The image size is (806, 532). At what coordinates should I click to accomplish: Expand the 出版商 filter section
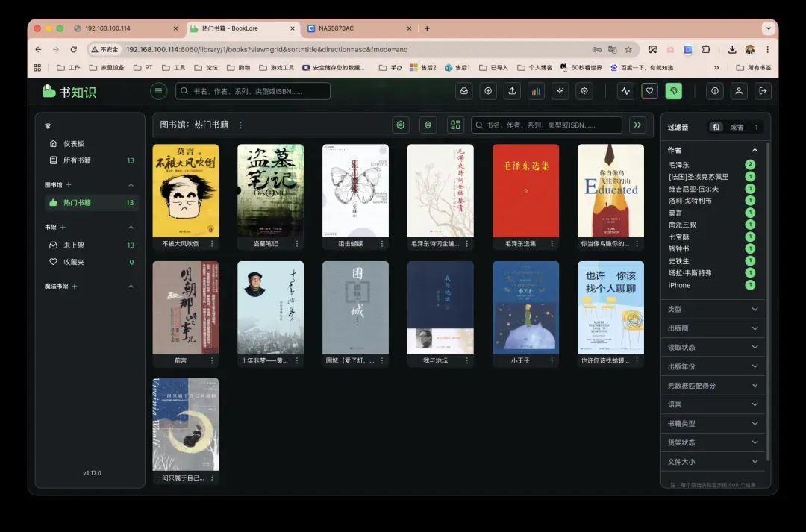[x=712, y=328]
